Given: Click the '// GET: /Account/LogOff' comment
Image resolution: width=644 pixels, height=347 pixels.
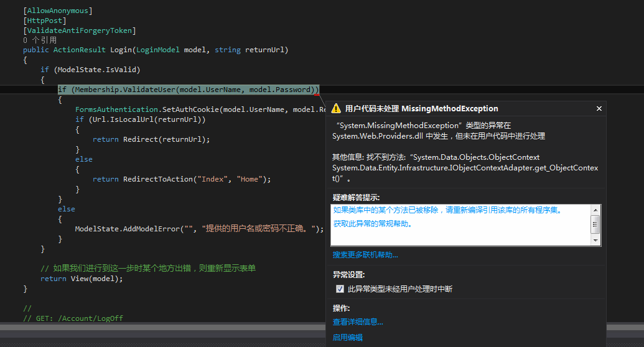Looking at the screenshot, I should click(73, 318).
